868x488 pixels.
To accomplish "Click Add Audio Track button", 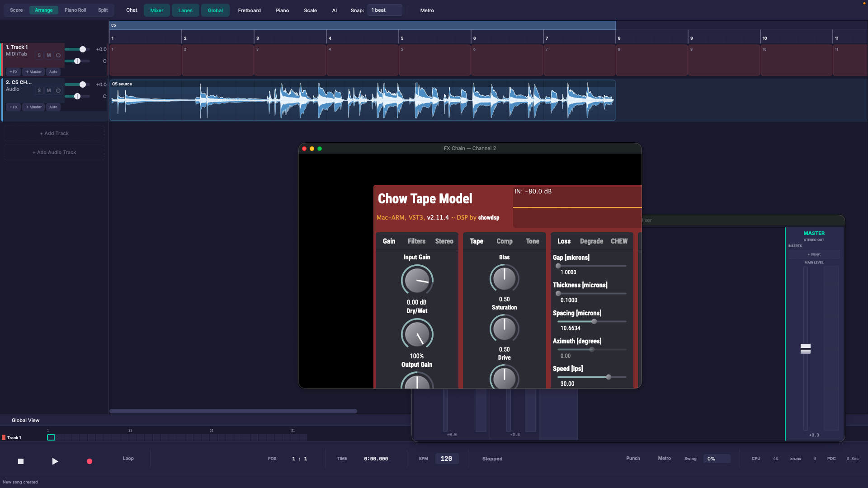I will point(54,152).
